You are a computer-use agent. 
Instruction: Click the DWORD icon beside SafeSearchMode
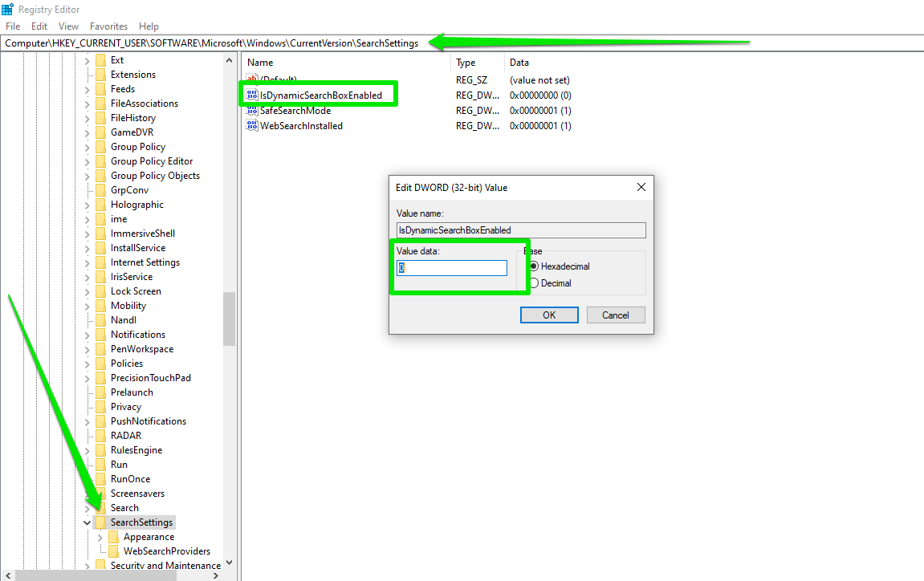tap(252, 110)
